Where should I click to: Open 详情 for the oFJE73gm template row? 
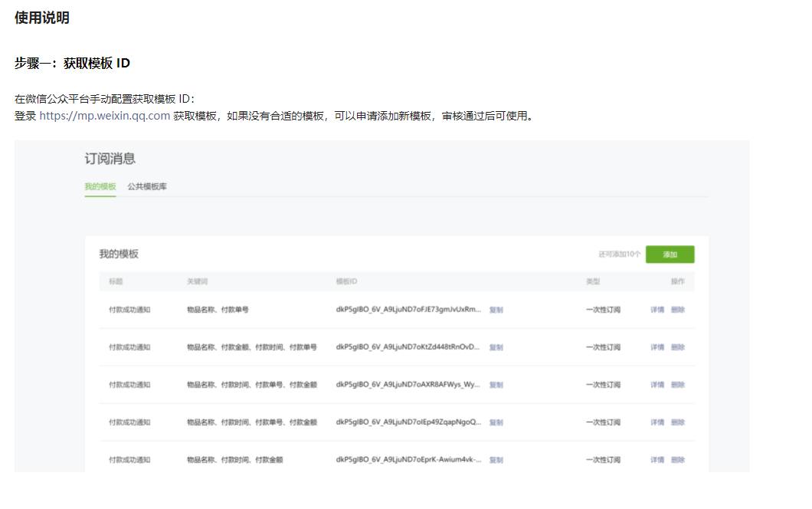(x=657, y=310)
